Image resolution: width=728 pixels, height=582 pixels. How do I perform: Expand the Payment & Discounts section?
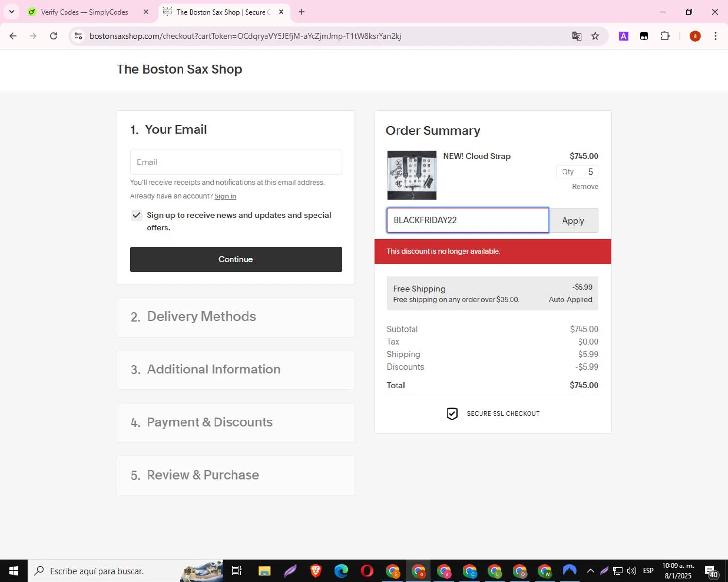pyautogui.click(x=236, y=423)
